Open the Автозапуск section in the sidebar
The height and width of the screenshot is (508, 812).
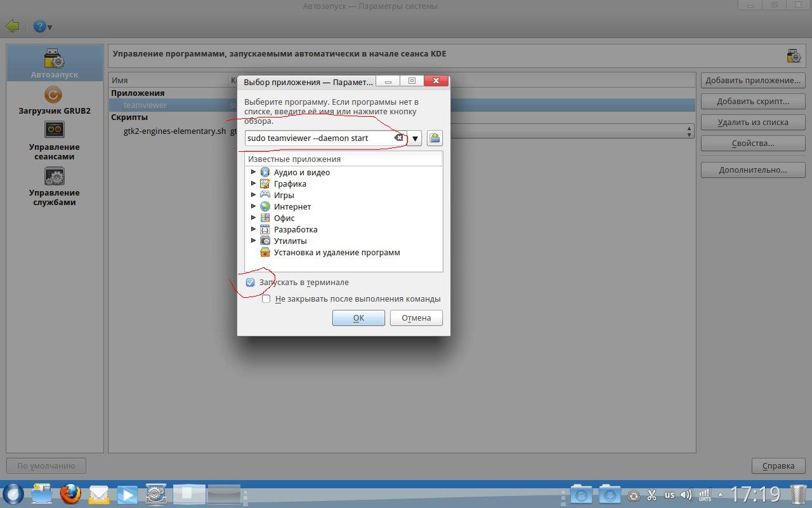[x=55, y=63]
